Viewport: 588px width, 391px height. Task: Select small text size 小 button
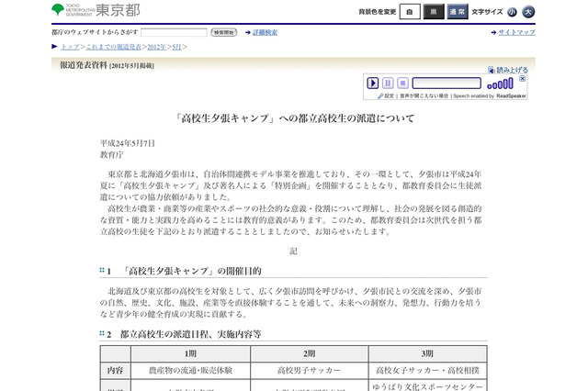click(x=513, y=12)
